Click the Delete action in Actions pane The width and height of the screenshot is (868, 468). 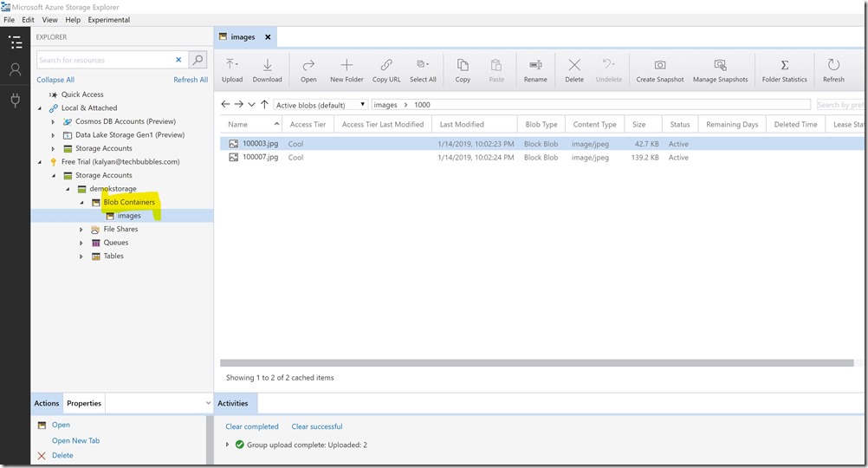pyautogui.click(x=62, y=455)
